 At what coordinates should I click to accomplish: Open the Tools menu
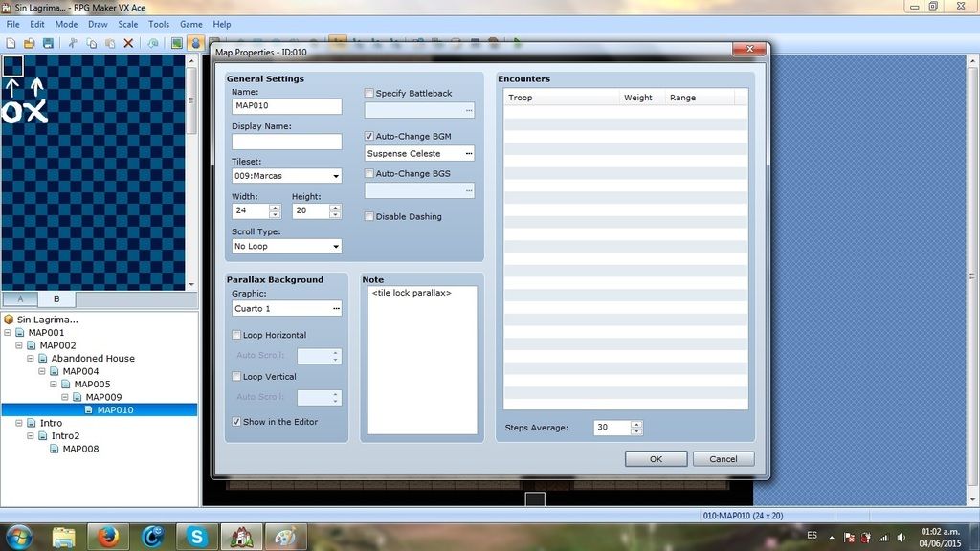click(x=159, y=24)
